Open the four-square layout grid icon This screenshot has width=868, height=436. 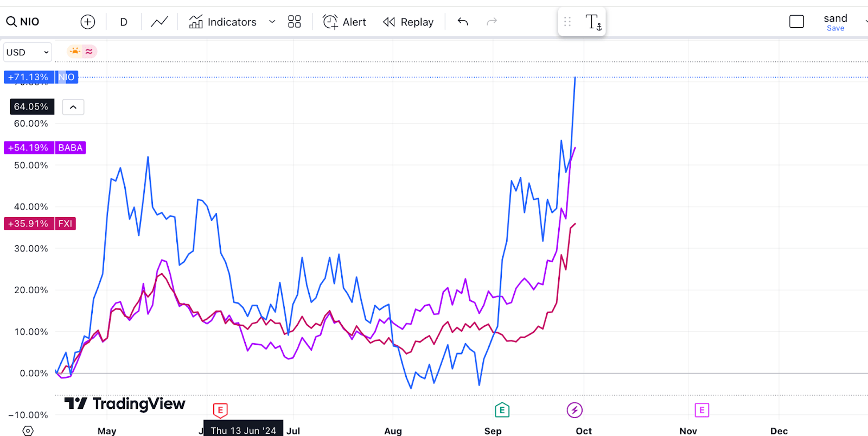tap(295, 22)
